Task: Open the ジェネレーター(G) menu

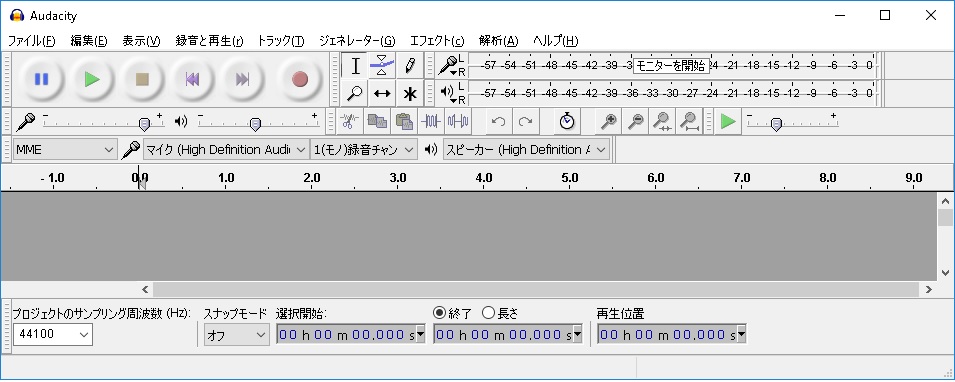Action: pyautogui.click(x=357, y=41)
